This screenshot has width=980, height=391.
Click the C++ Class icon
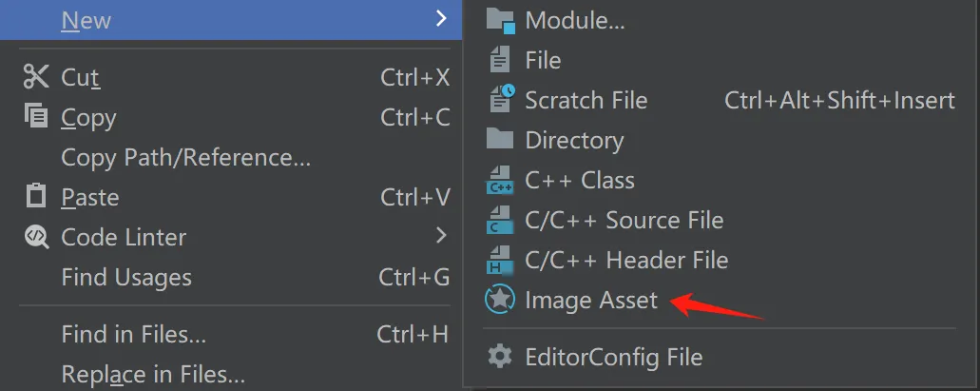pos(500,180)
